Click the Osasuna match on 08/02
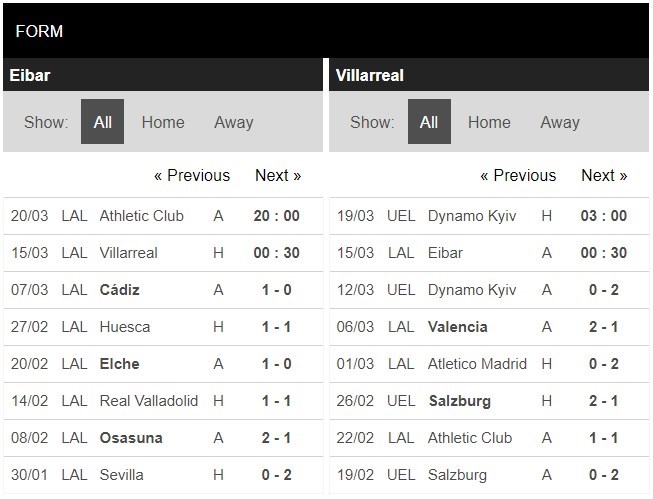 point(130,438)
